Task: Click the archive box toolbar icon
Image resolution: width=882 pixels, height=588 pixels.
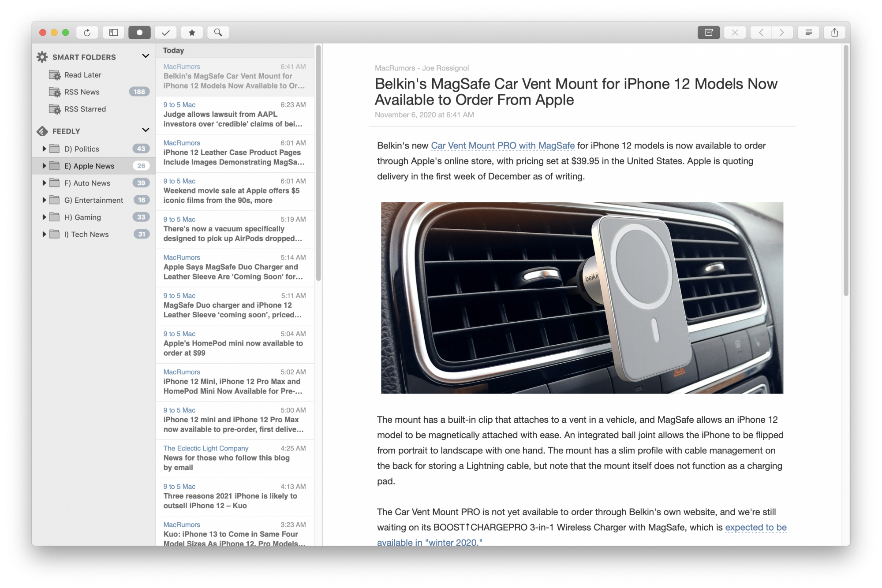Action: click(709, 33)
